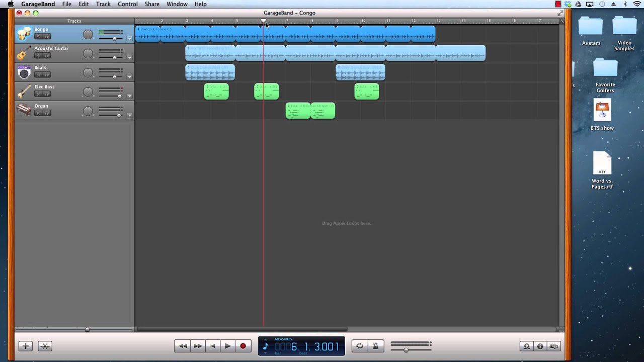Solo the Acoustic Guitar track
644x362 pixels.
(47, 56)
